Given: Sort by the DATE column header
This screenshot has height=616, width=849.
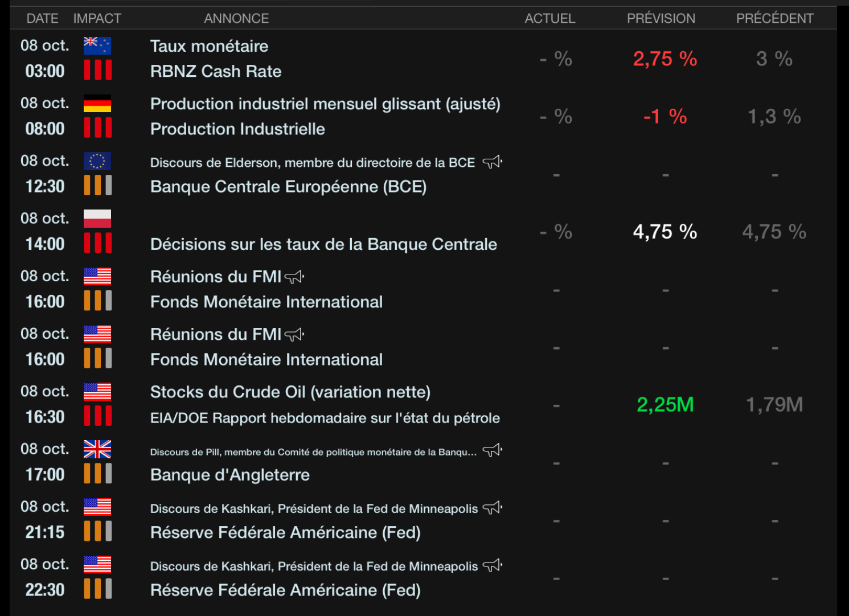Looking at the screenshot, I should point(42,18).
